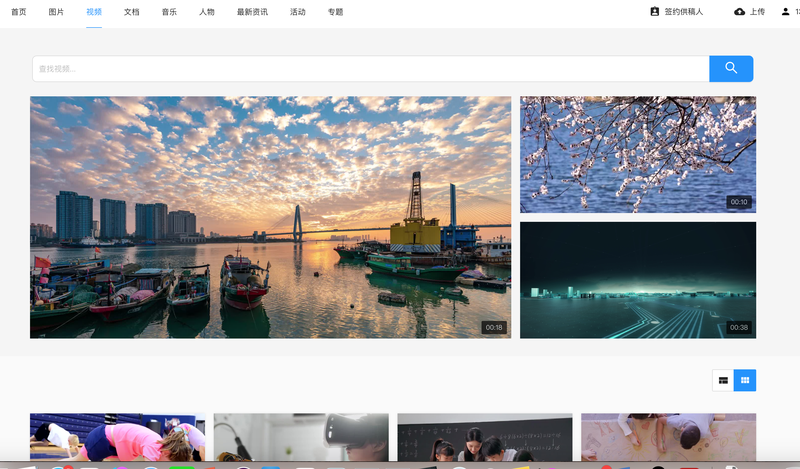
Task: Open the VR headset video thumbnail
Action: click(x=301, y=437)
